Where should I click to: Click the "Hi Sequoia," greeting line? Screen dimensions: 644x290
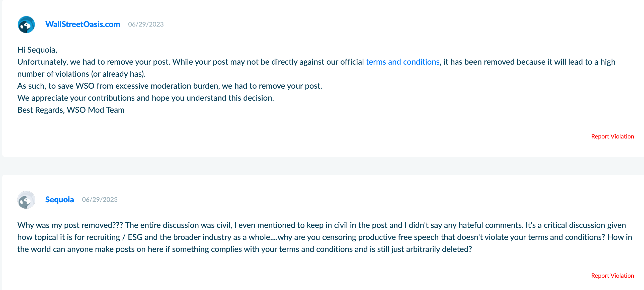tap(37, 50)
